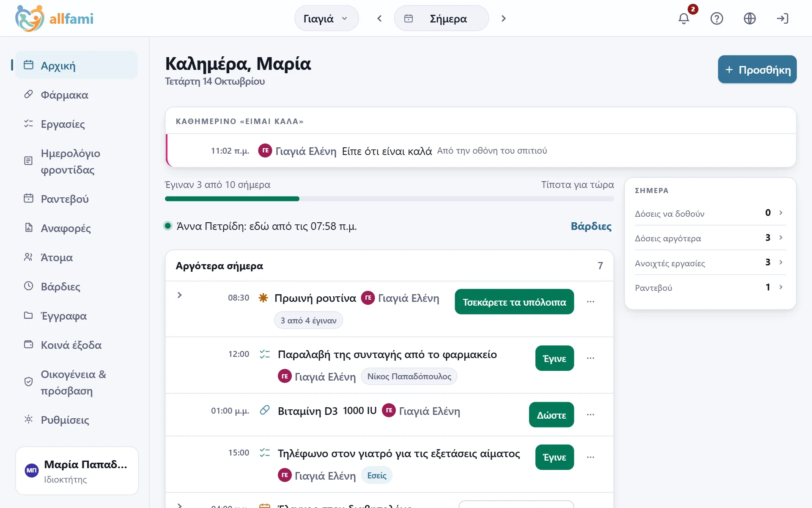The width and height of the screenshot is (812, 508).
Task: Open Έγγραφα in the sidebar
Action: click(77, 316)
